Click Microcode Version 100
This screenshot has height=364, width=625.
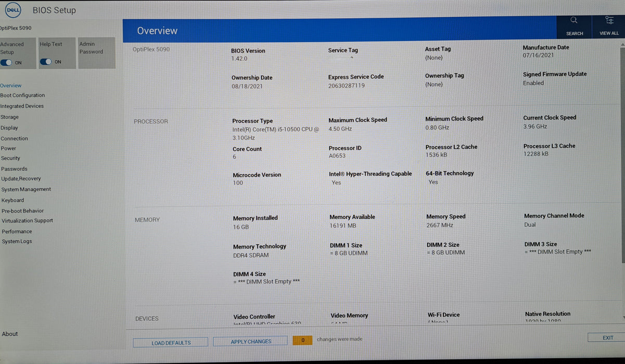(x=238, y=183)
